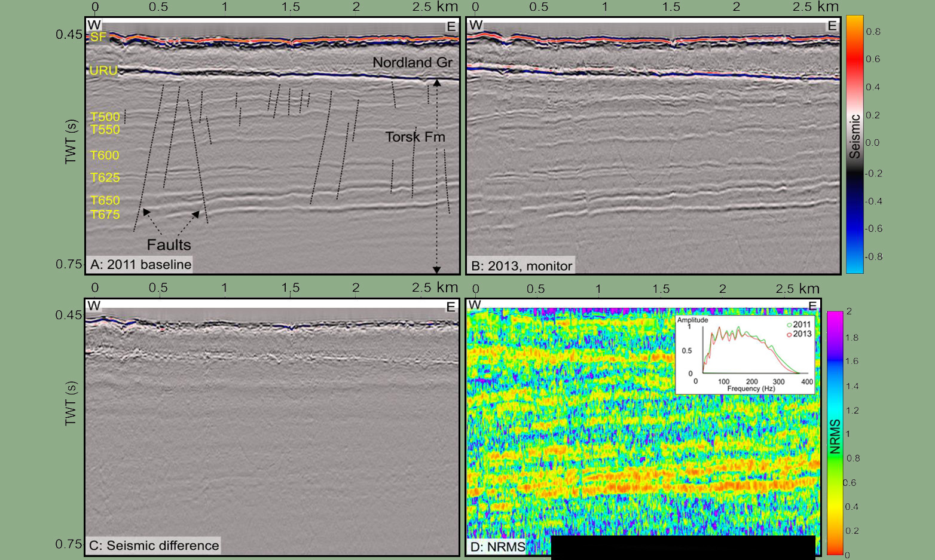Select the W corner label in panel A
The height and width of the screenshot is (560, 935).
click(x=94, y=25)
